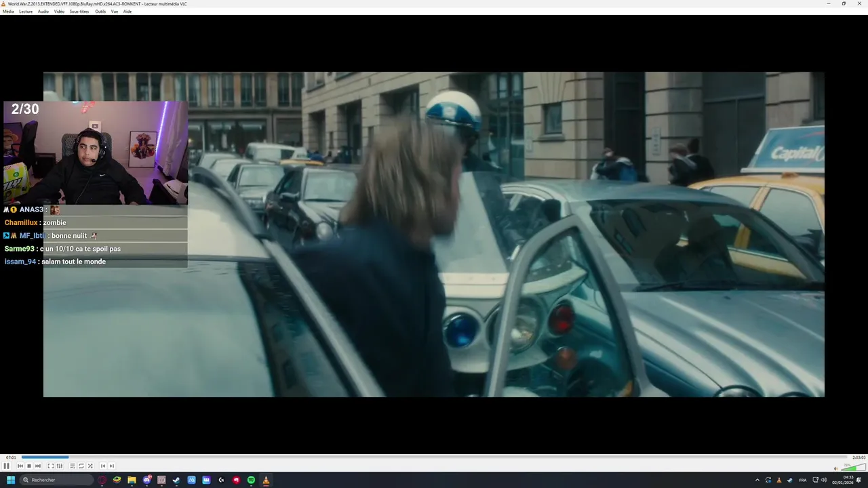Open the Aide menu

coord(127,12)
